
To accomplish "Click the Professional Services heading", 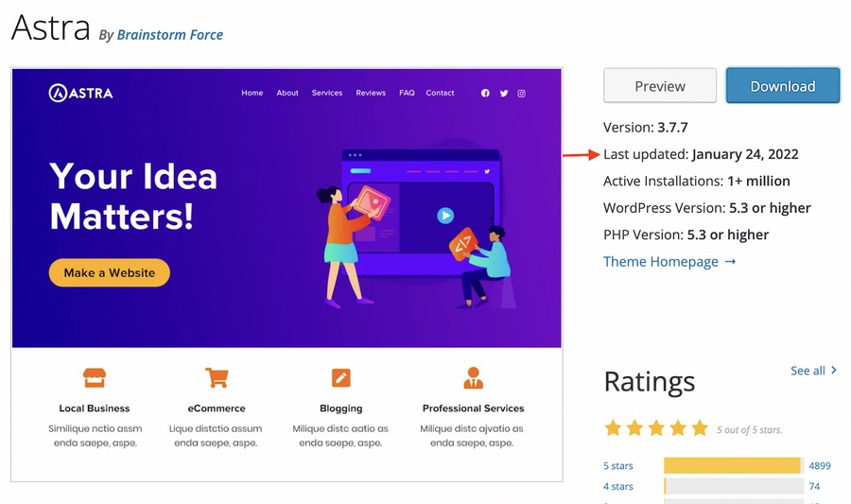I will coord(474,408).
